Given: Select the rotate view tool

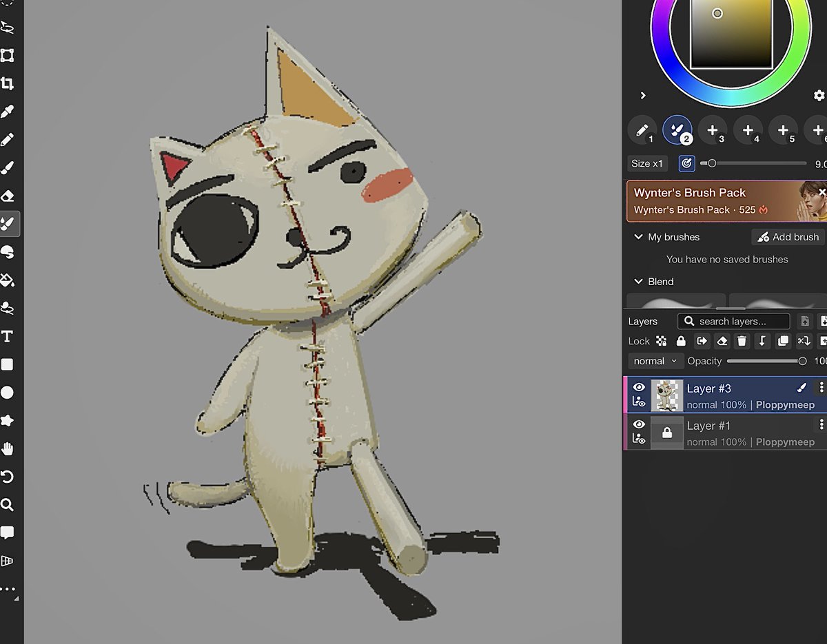Looking at the screenshot, I should [8, 477].
